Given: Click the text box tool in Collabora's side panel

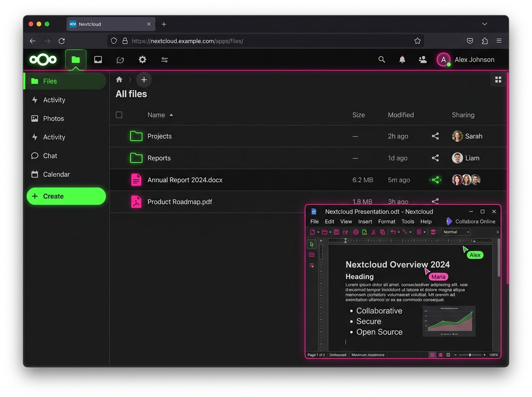Looking at the screenshot, I should click(x=312, y=255).
